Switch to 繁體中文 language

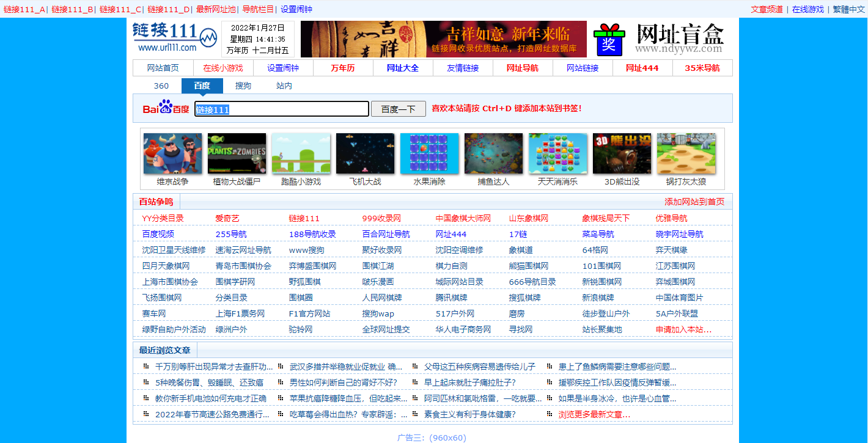849,9
